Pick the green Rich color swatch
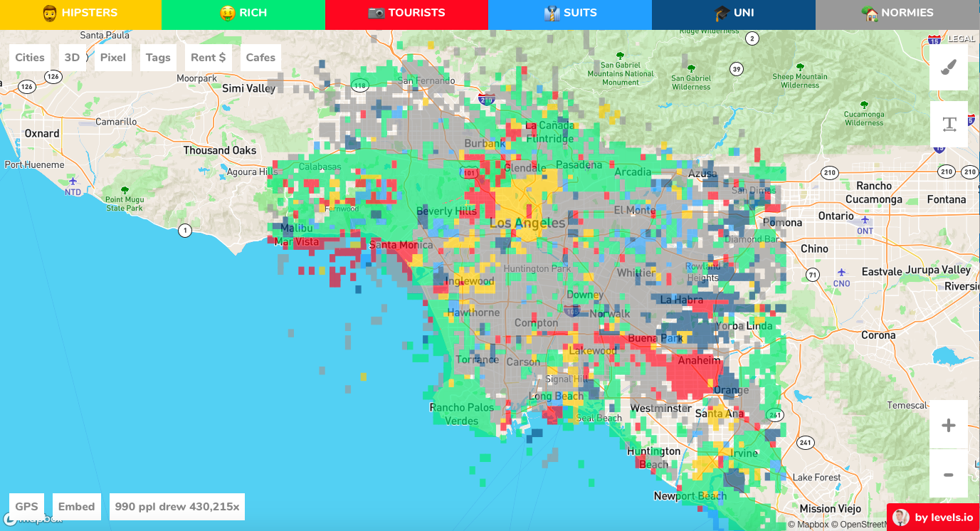980x531 pixels. coord(243,13)
